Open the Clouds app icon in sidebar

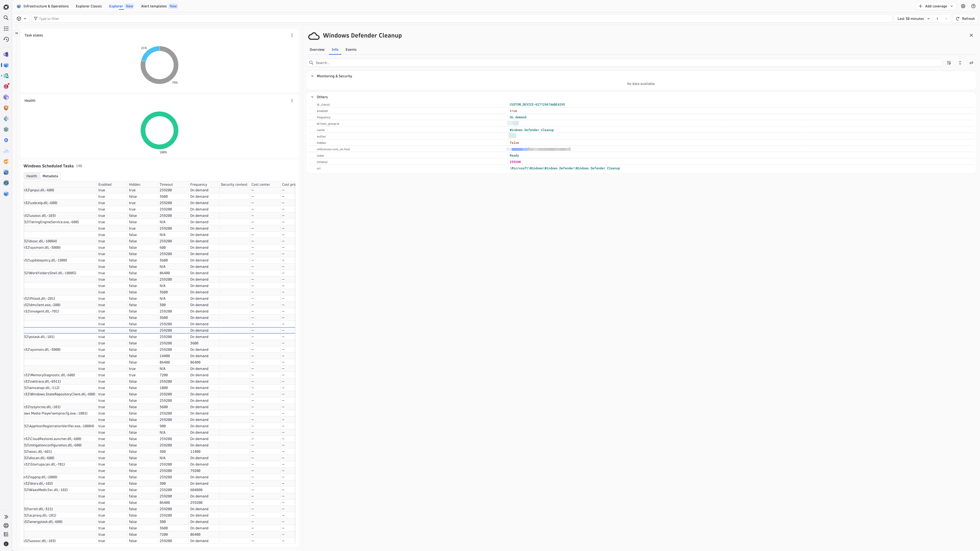point(6,151)
